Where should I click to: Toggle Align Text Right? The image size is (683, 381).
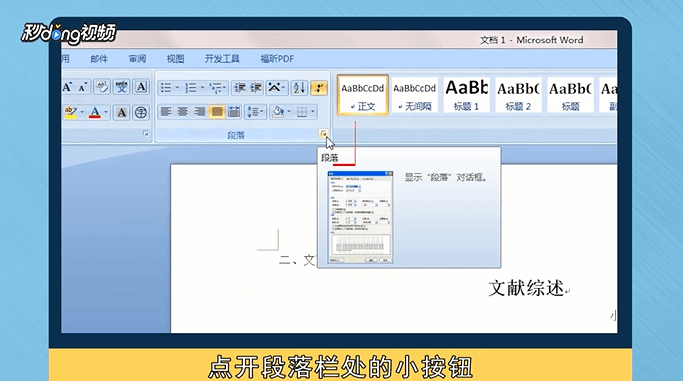coord(199,112)
